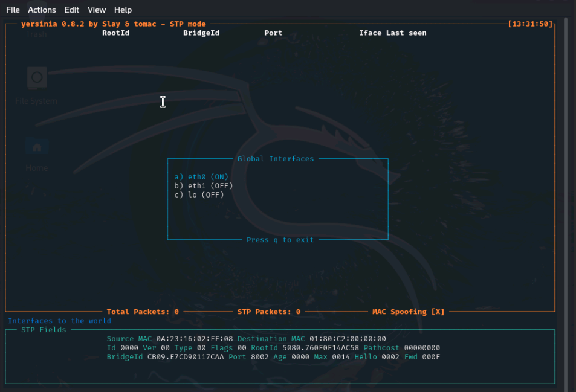Image resolution: width=576 pixels, height=392 pixels.
Task: Click the 'Press q to exit' hint
Action: point(280,240)
